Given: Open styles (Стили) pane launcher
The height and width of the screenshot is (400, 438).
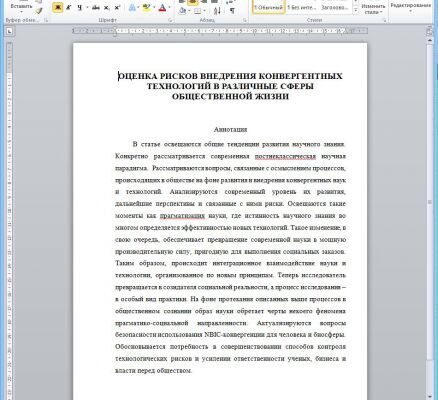Looking at the screenshot, I should (385, 20).
